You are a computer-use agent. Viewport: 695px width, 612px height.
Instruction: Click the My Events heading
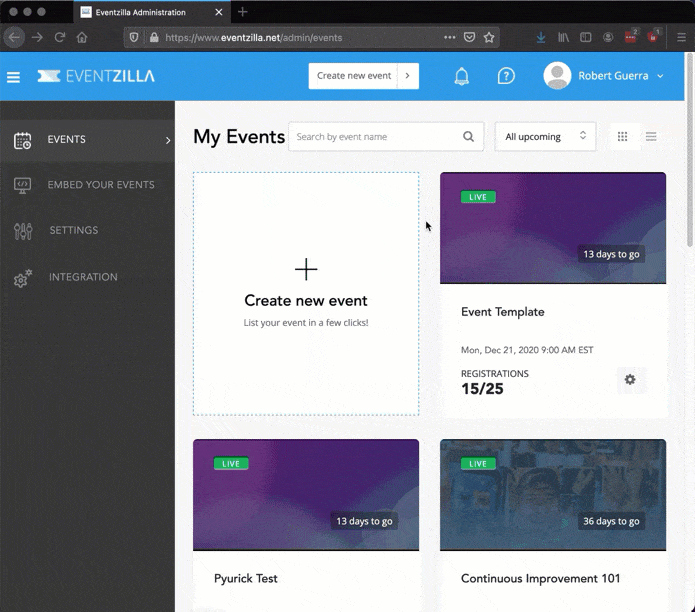click(x=239, y=137)
